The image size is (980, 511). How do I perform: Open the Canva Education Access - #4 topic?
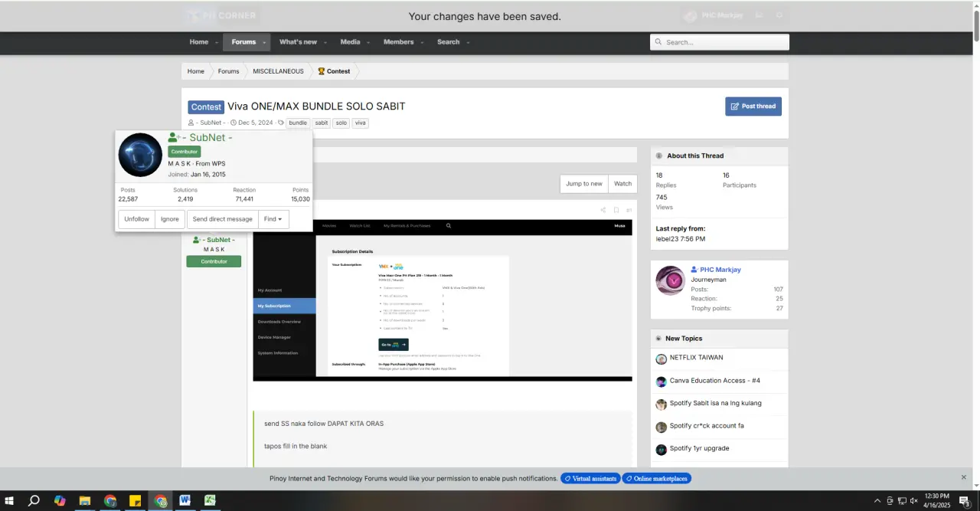(715, 381)
